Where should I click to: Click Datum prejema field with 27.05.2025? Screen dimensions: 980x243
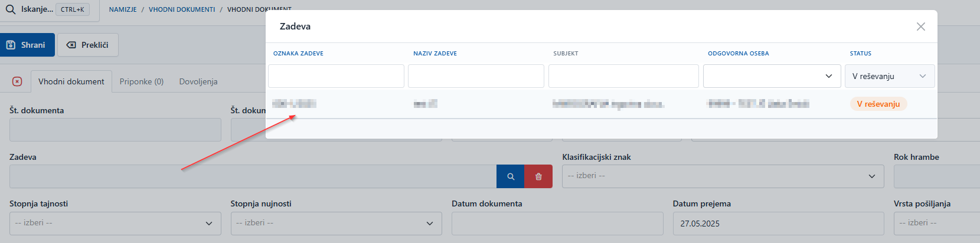click(x=778, y=224)
